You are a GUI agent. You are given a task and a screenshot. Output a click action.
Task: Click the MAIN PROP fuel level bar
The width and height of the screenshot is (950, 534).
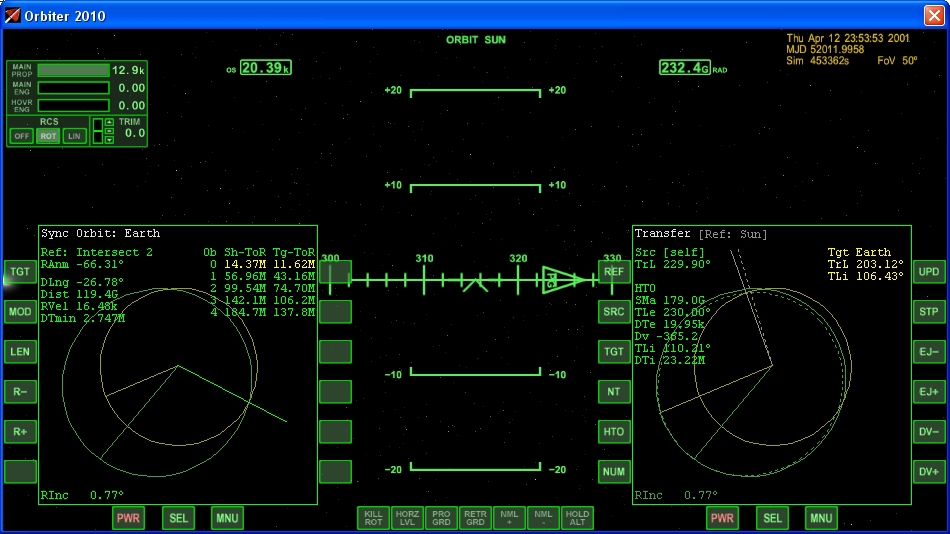tap(73, 71)
